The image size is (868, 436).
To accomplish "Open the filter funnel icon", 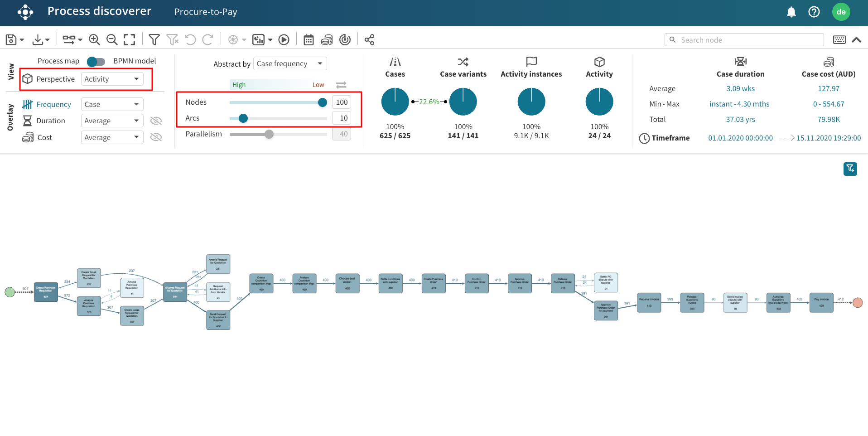I will click(154, 40).
